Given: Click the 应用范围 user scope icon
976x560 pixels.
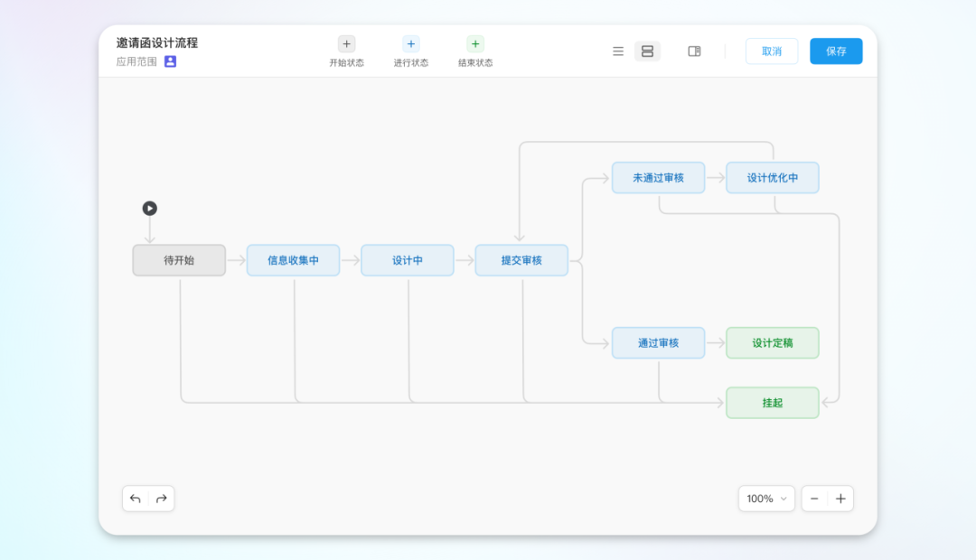Looking at the screenshot, I should tap(170, 61).
